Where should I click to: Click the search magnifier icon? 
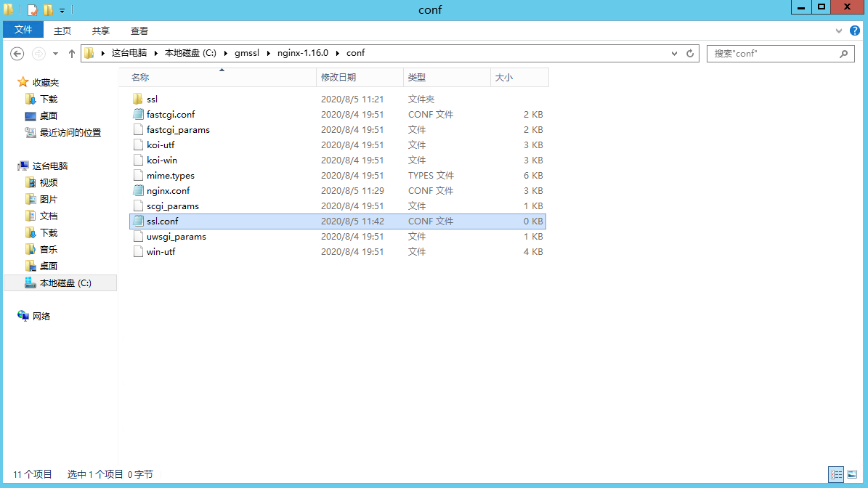tap(843, 54)
